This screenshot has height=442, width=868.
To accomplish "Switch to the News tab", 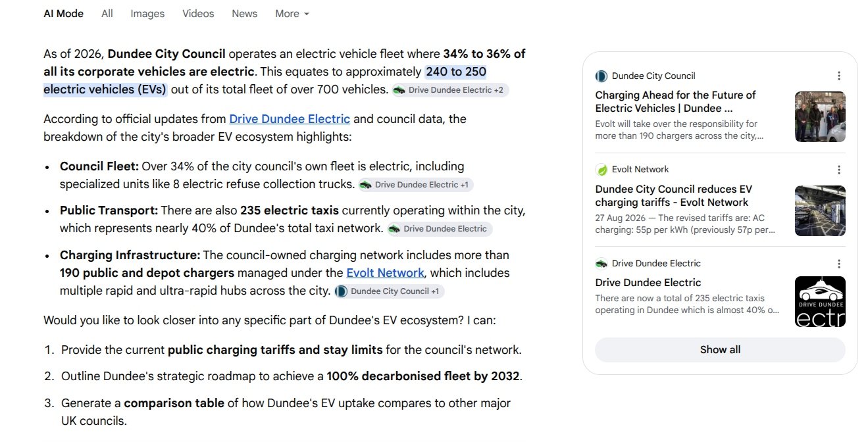I will click(245, 14).
